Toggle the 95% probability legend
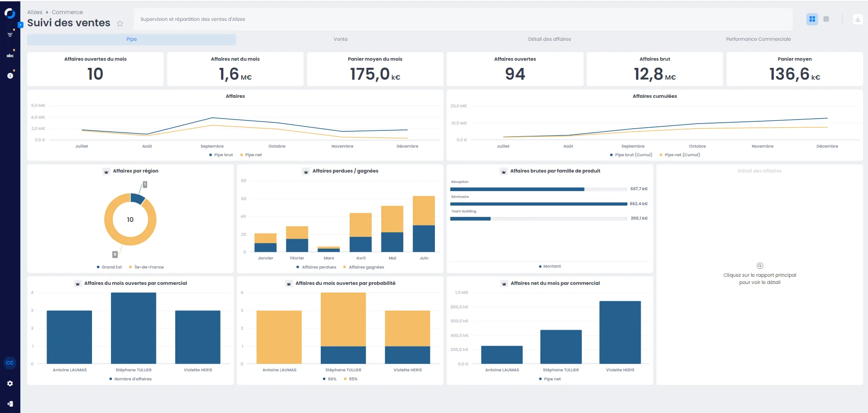This screenshot has width=868, height=413. point(351,379)
